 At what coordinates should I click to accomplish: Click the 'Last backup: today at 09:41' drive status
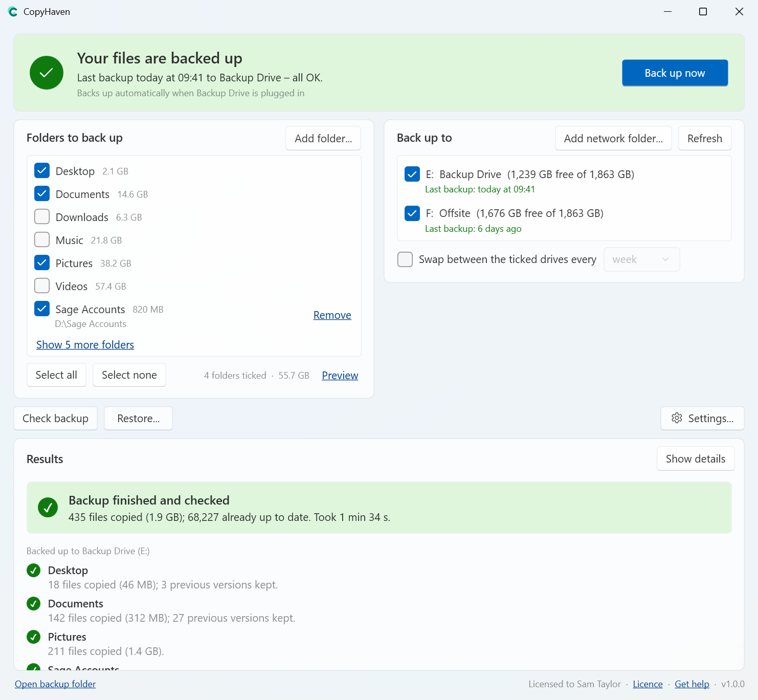pyautogui.click(x=480, y=189)
